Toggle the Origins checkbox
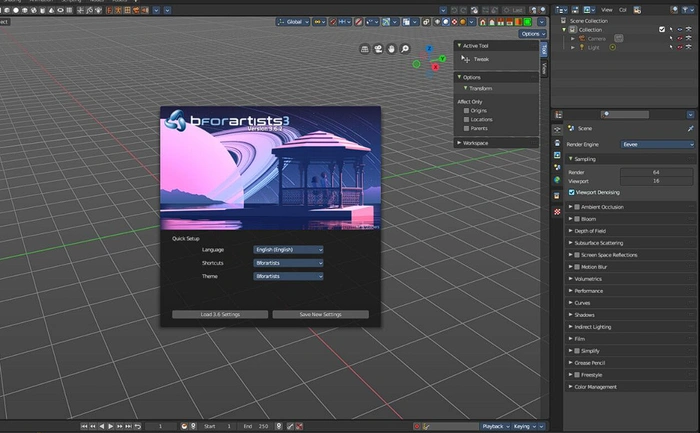Image resolution: width=700 pixels, height=433 pixels. [466, 111]
